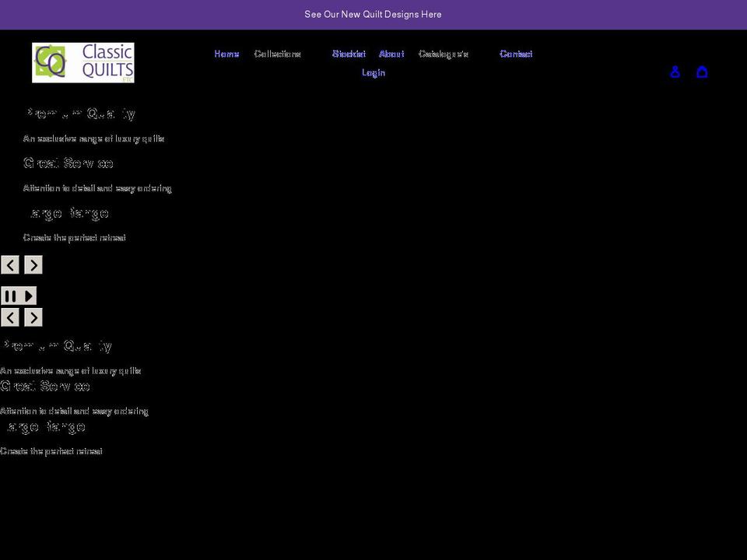Image resolution: width=747 pixels, height=560 pixels.
Task: Click the Classic Quilts logo
Action: [83, 63]
